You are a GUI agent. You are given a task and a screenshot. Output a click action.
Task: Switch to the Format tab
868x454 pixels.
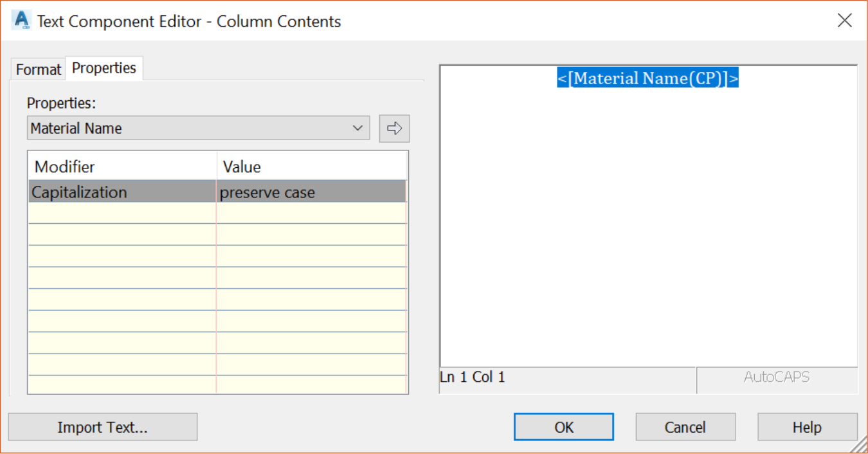pyautogui.click(x=38, y=69)
